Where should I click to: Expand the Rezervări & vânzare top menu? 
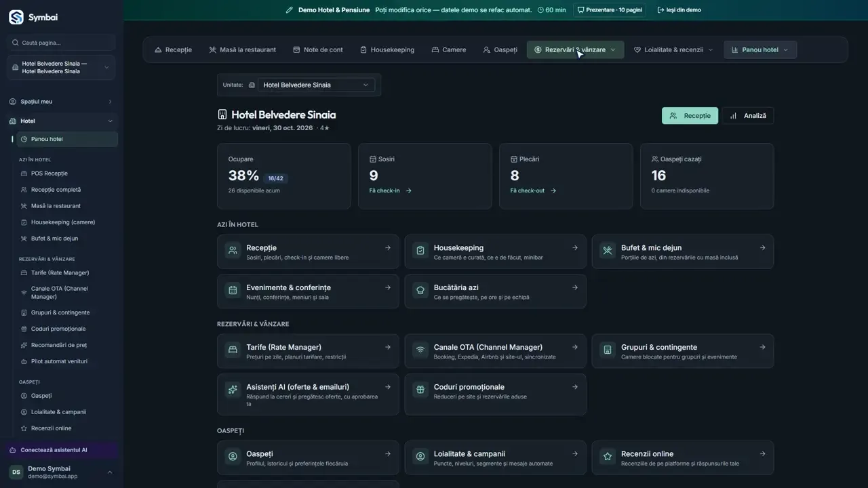coord(575,49)
